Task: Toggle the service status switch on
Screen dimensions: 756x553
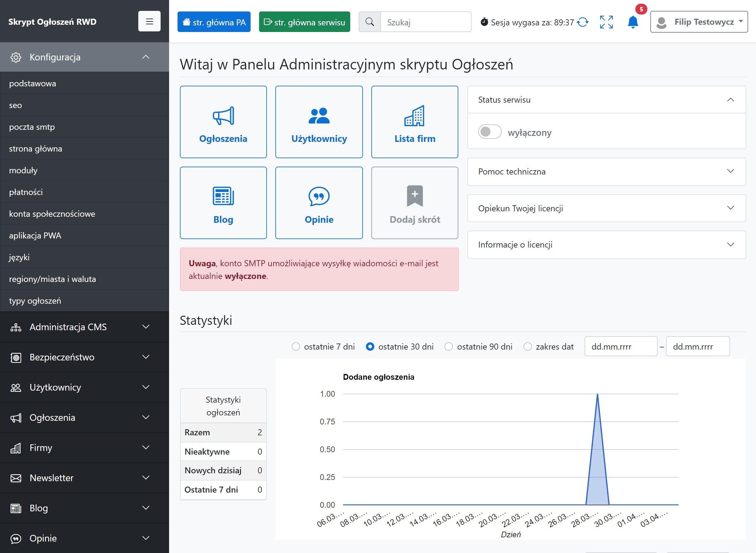Action: (489, 132)
